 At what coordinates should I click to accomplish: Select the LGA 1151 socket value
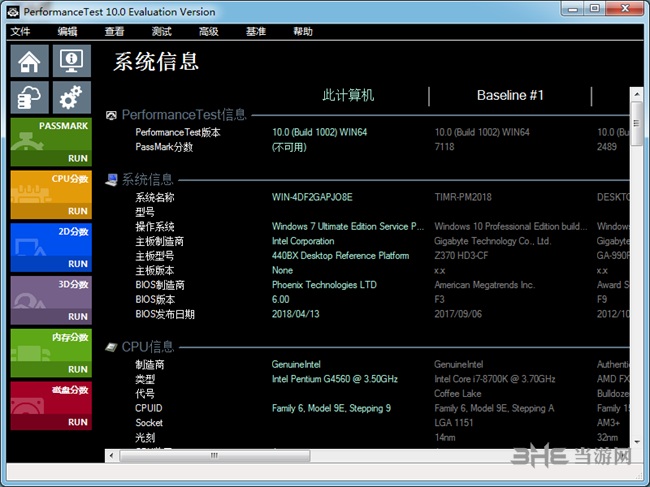click(454, 423)
